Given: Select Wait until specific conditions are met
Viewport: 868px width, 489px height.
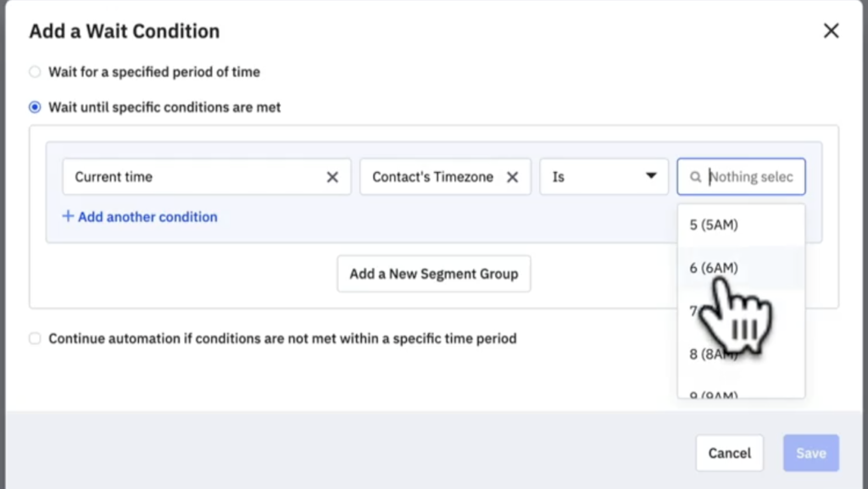Looking at the screenshot, I should [x=35, y=108].
